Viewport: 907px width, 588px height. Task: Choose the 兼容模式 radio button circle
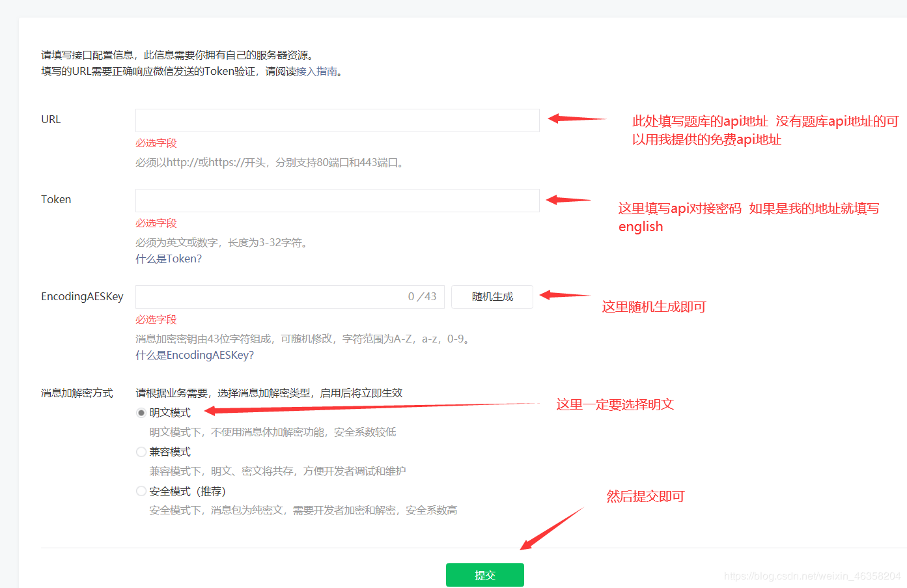coord(141,452)
